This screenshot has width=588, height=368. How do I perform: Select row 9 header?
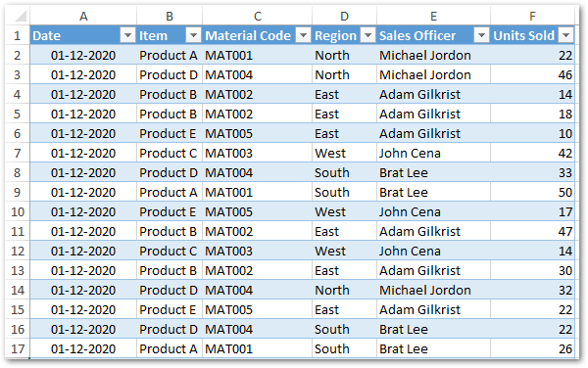pyautogui.click(x=18, y=192)
